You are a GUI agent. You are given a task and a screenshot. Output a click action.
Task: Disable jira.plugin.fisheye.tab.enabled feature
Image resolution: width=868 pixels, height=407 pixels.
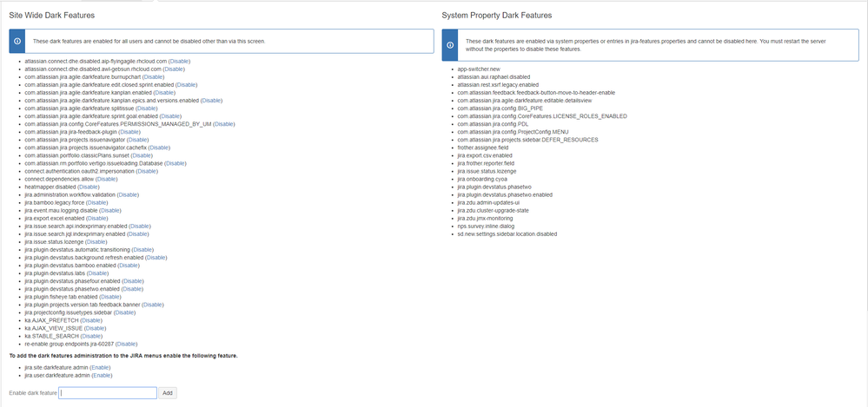click(110, 297)
